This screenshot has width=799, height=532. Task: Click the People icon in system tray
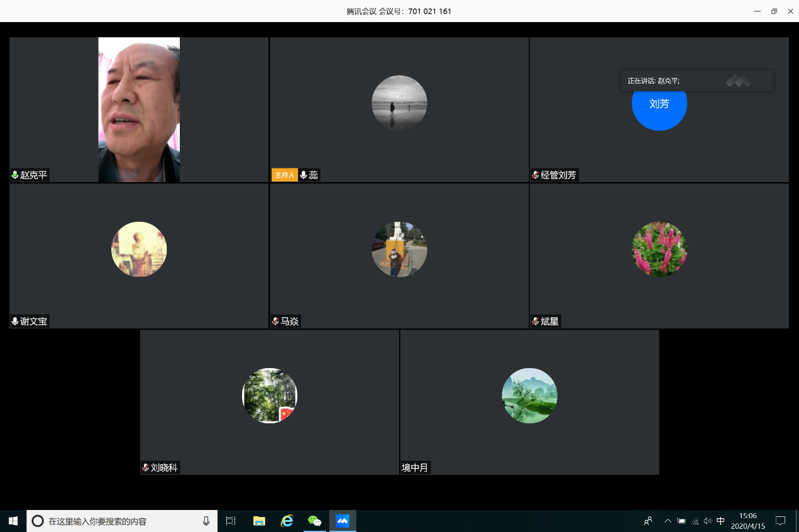[648, 521]
